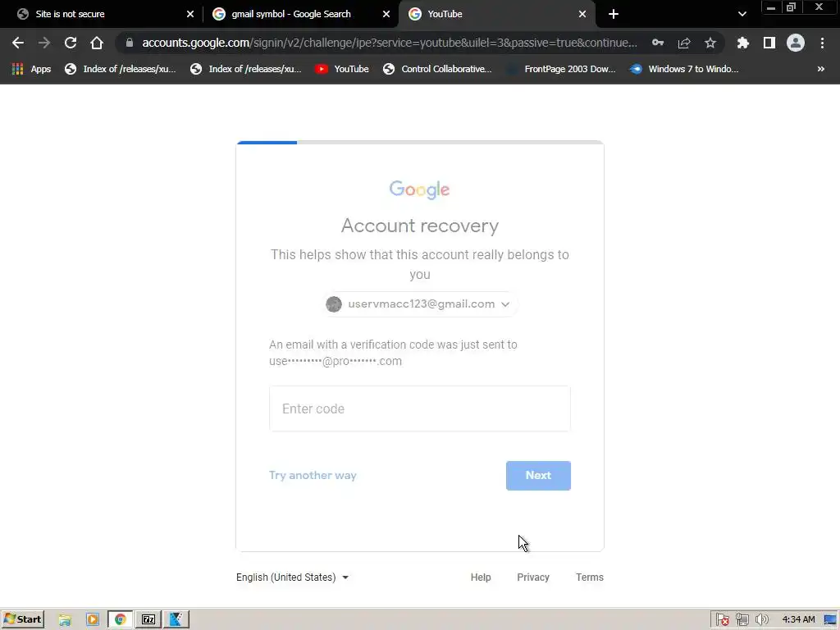
Task: Click the network tray icon
Action: click(742, 620)
